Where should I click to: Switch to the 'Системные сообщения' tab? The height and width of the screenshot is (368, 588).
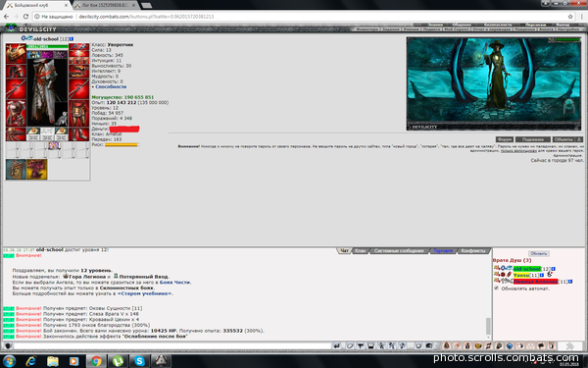pos(399,250)
